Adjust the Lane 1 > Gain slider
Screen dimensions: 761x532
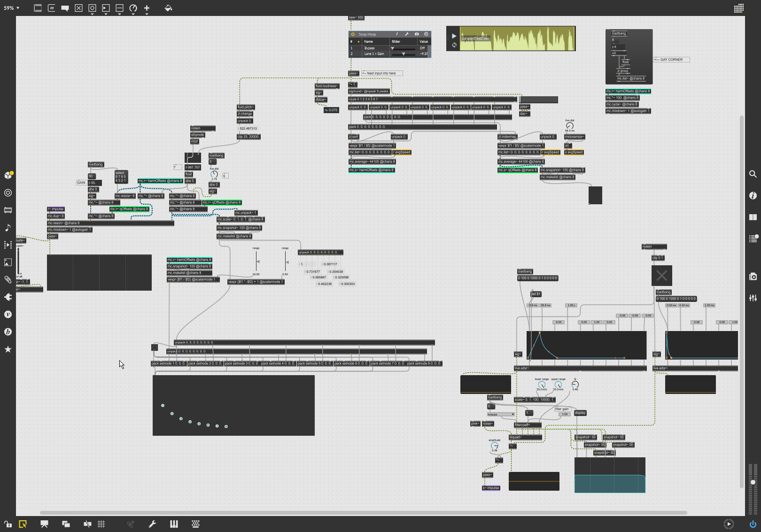click(x=404, y=54)
